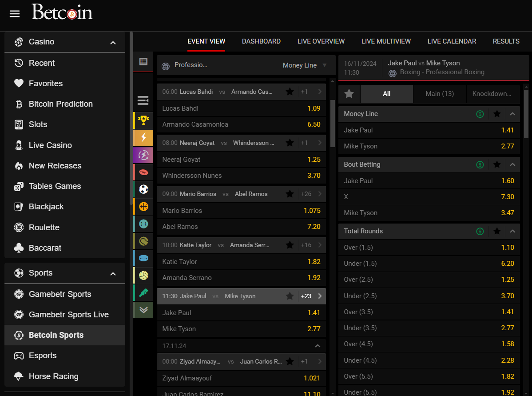Favorite the Mario Barrios match
Image resolution: width=532 pixels, height=396 pixels.
coord(290,194)
